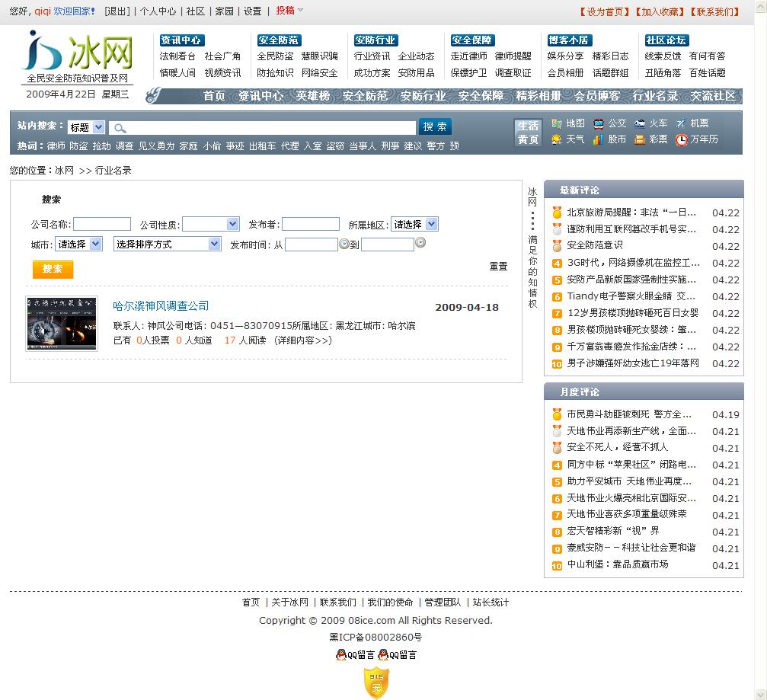Click the 公司名称 input field

(x=102, y=224)
